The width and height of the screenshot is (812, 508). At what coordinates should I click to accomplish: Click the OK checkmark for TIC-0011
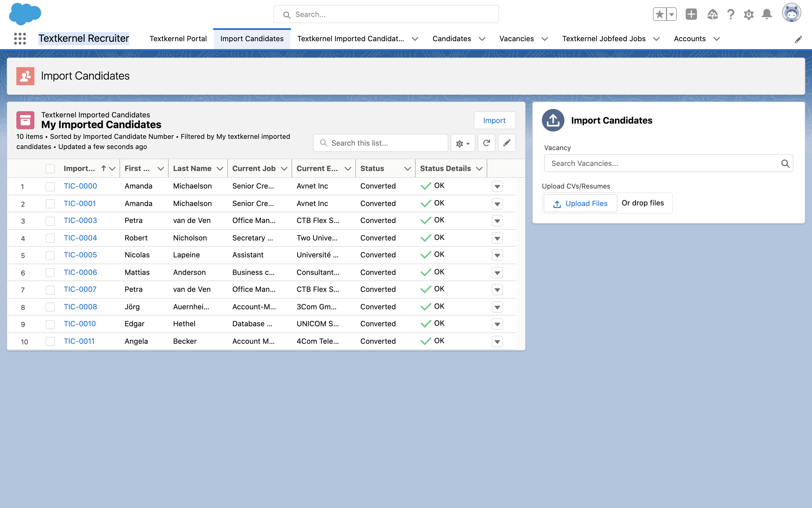pyautogui.click(x=425, y=341)
